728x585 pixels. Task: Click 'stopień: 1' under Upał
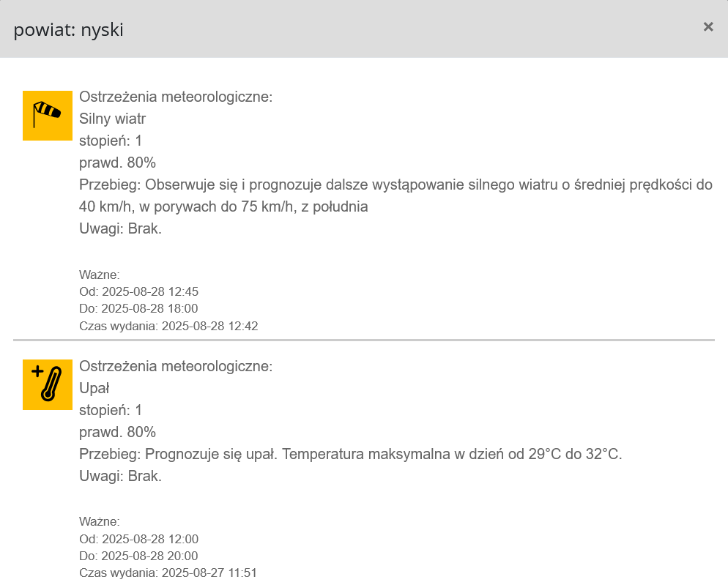(x=111, y=409)
